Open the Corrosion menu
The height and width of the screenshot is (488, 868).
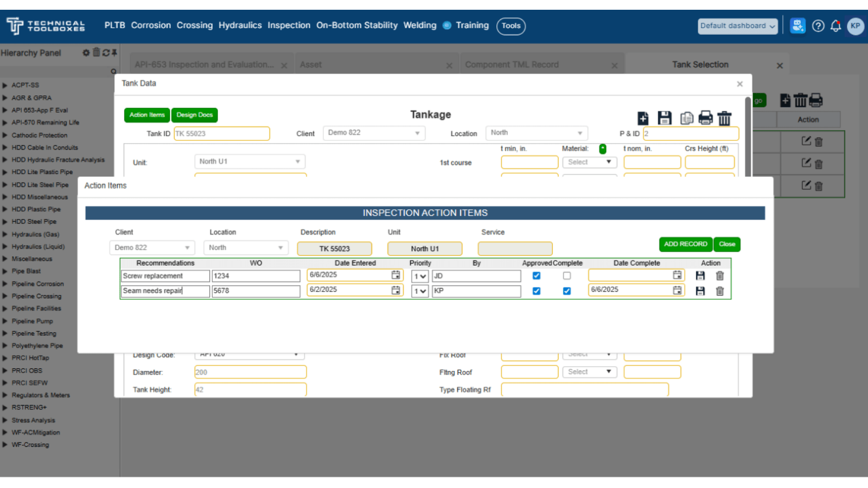pos(151,25)
